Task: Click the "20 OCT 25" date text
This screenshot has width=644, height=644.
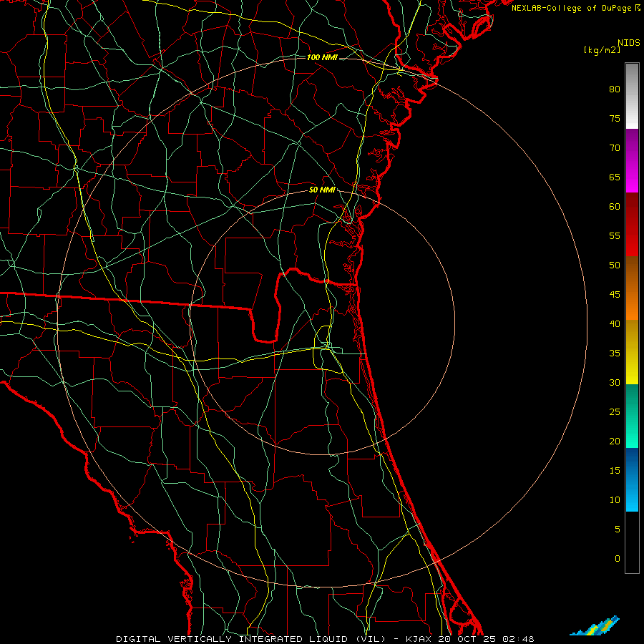Action: tap(467, 639)
